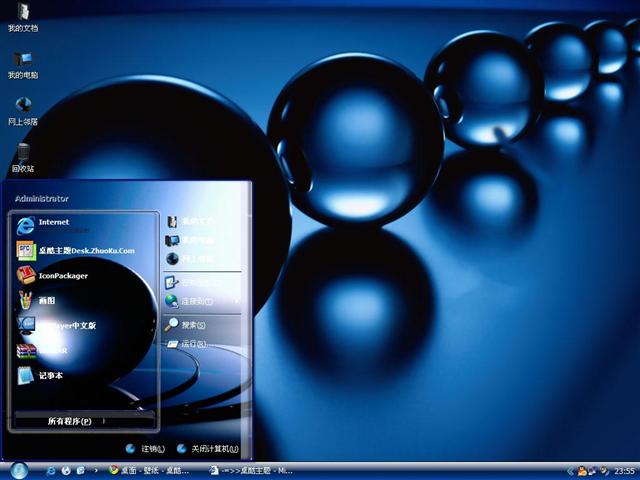Open the 网上邻居 desktop icon

23,111
